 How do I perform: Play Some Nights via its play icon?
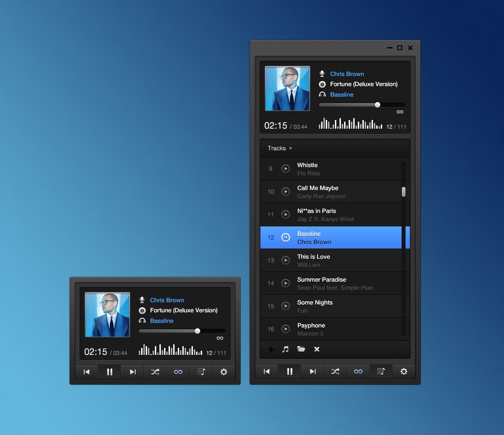click(285, 306)
